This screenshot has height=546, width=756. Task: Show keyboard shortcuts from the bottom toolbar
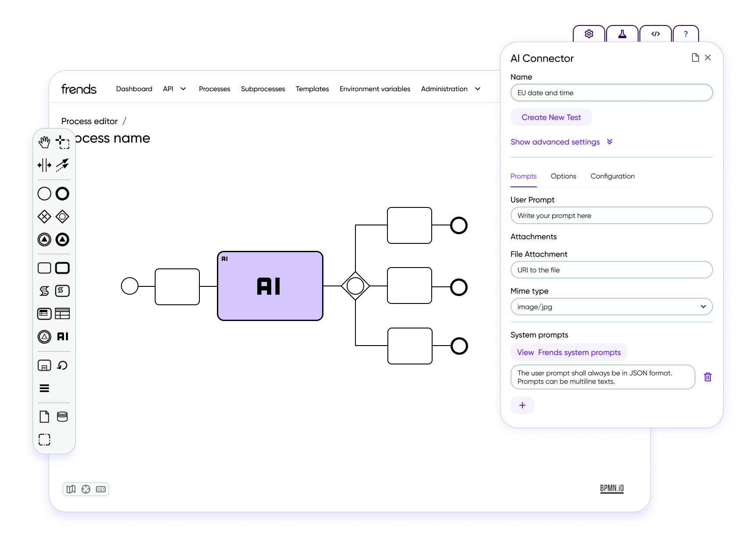click(100, 489)
